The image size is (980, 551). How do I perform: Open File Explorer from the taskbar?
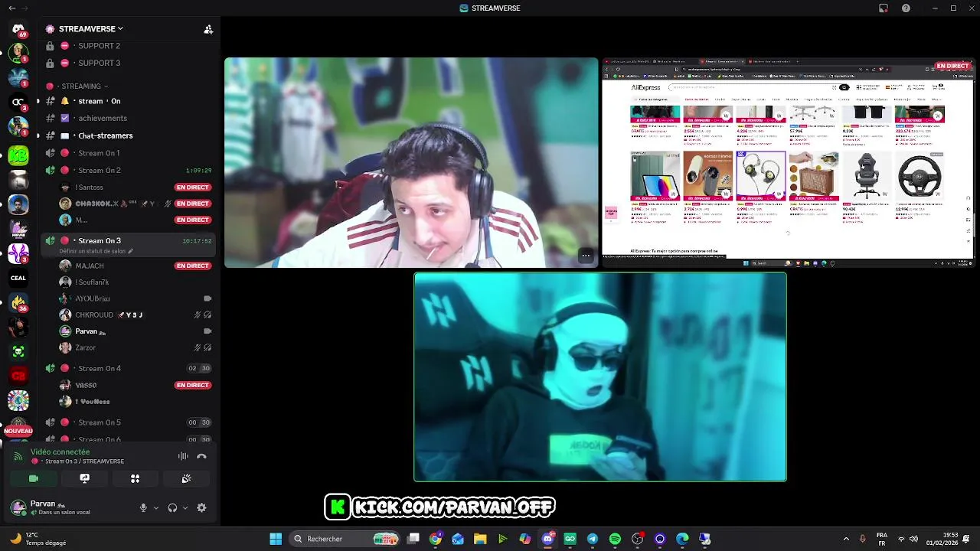pyautogui.click(x=480, y=539)
